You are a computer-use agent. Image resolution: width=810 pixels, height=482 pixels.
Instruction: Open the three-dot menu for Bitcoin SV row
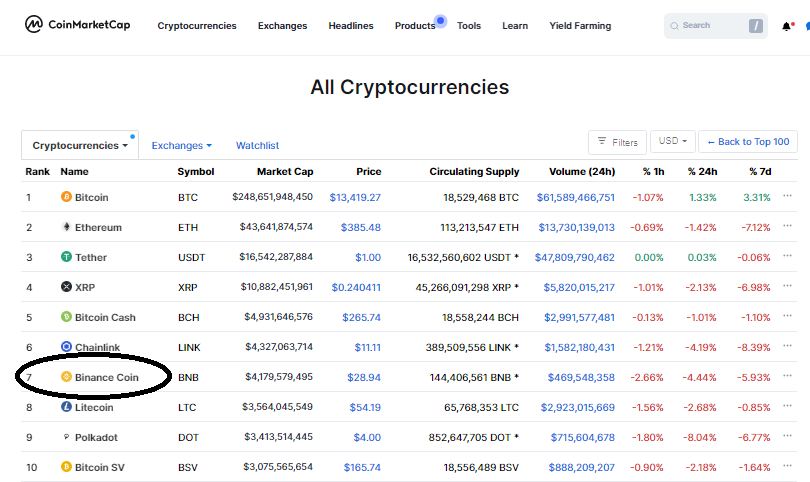coord(787,465)
